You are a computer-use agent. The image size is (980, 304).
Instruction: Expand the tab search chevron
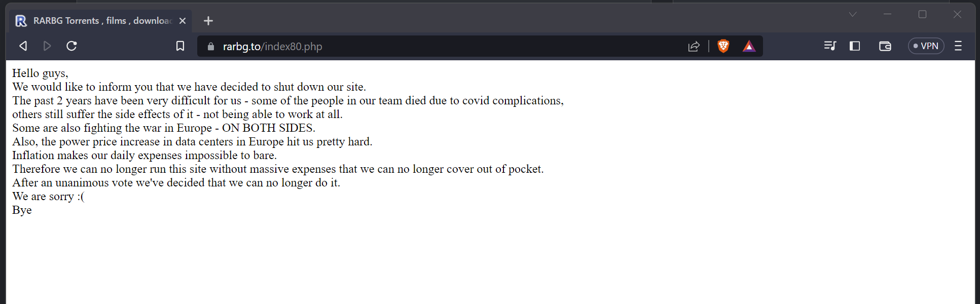click(x=853, y=14)
